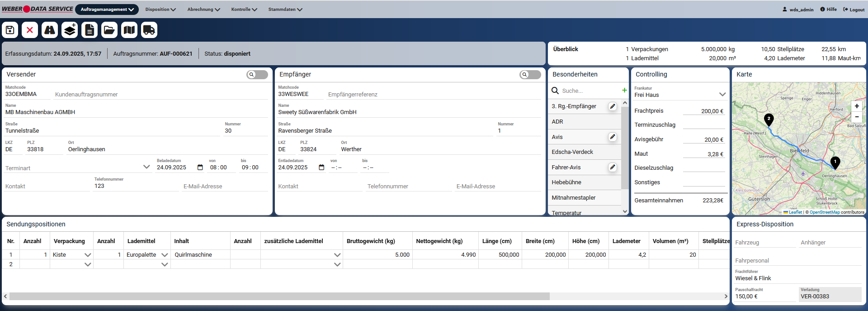Click the Frachtpreis input field
The height and width of the screenshot is (311, 868).
703,111
